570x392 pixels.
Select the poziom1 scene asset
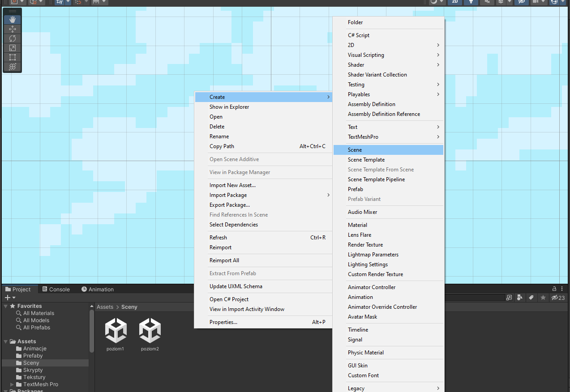pyautogui.click(x=116, y=335)
